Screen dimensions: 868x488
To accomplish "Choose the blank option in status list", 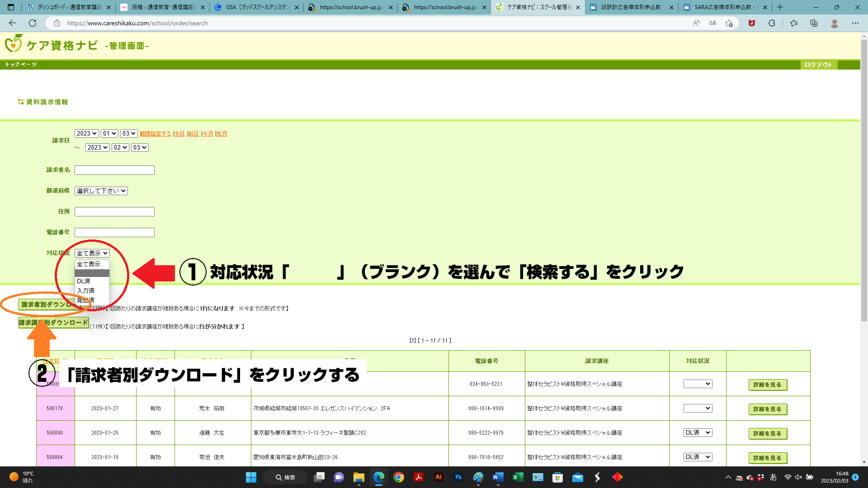I will pos(92,273).
